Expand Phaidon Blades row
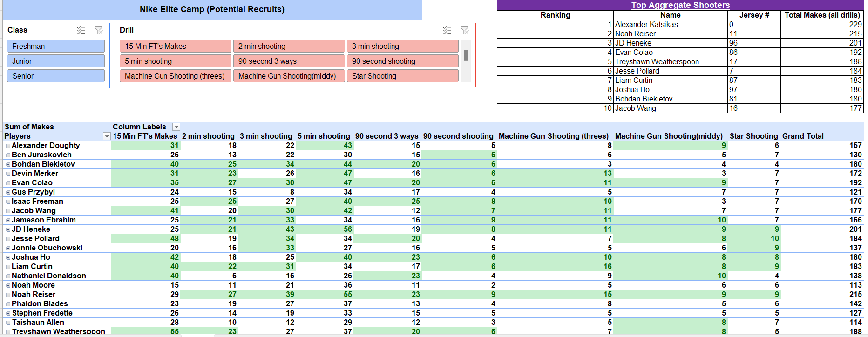 [8, 304]
